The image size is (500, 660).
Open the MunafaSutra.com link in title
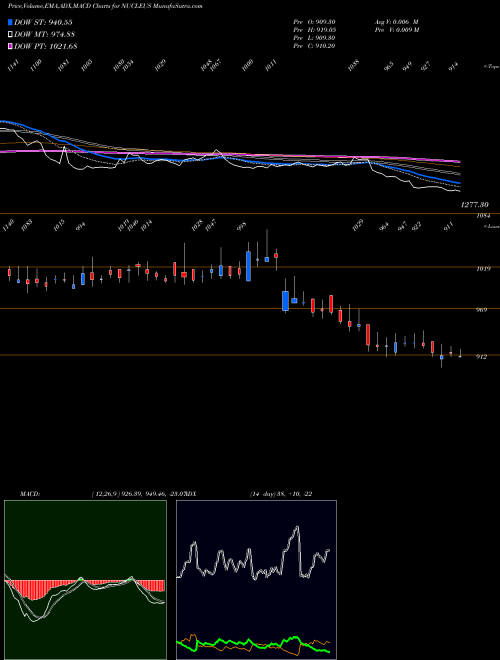[177, 6]
